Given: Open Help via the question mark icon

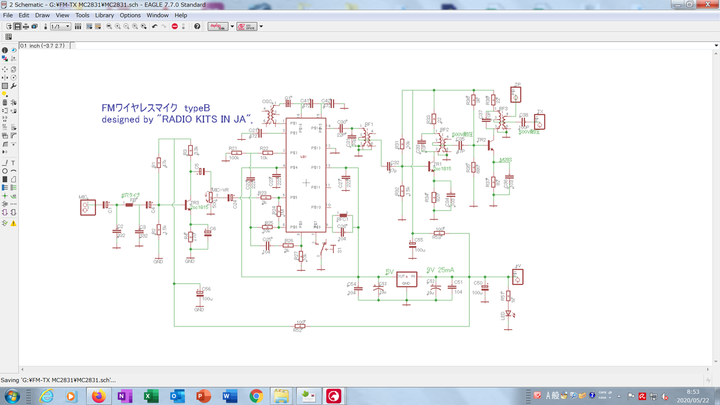Looking at the screenshot, I should pos(197,26).
